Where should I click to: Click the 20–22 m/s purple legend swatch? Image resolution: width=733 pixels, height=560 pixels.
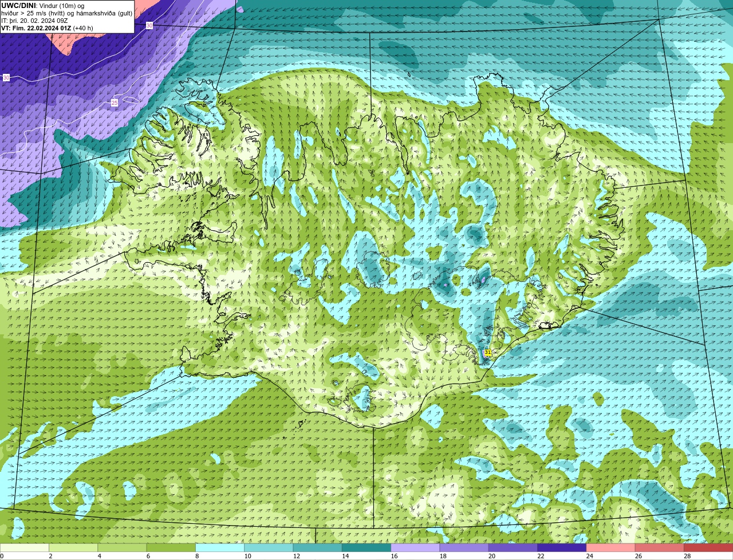coord(513,547)
